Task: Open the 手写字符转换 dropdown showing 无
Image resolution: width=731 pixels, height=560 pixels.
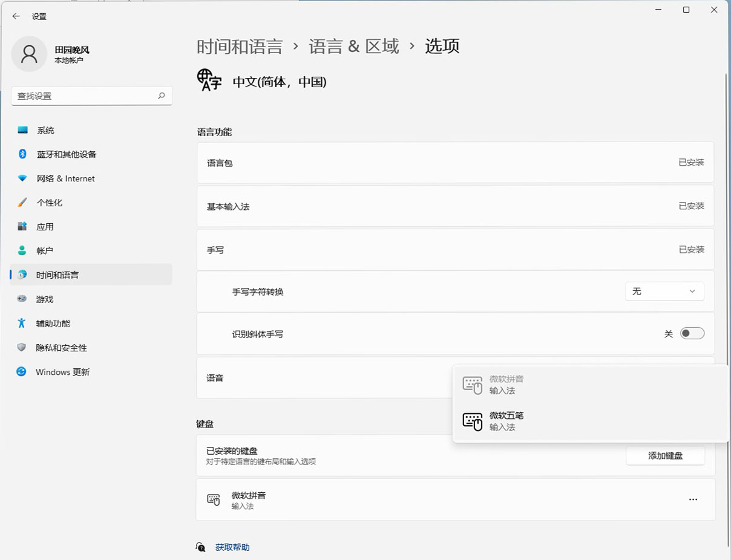Action: tap(664, 291)
